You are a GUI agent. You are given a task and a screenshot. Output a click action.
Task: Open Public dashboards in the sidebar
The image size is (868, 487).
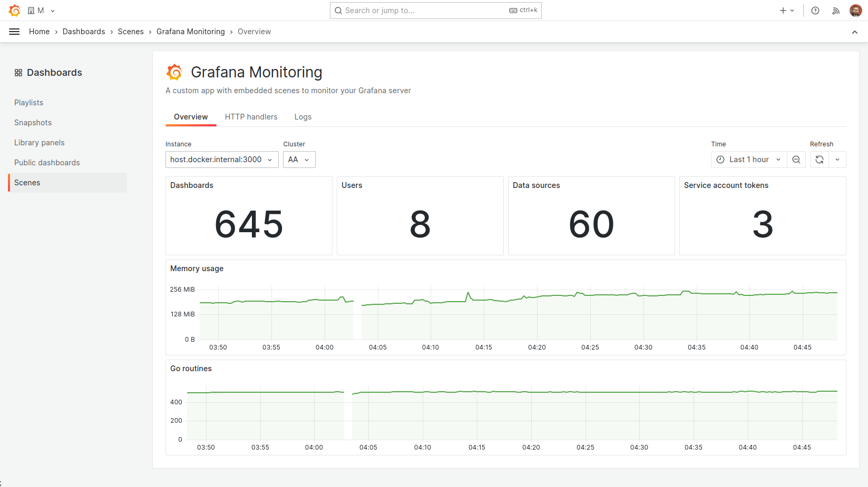tap(47, 162)
